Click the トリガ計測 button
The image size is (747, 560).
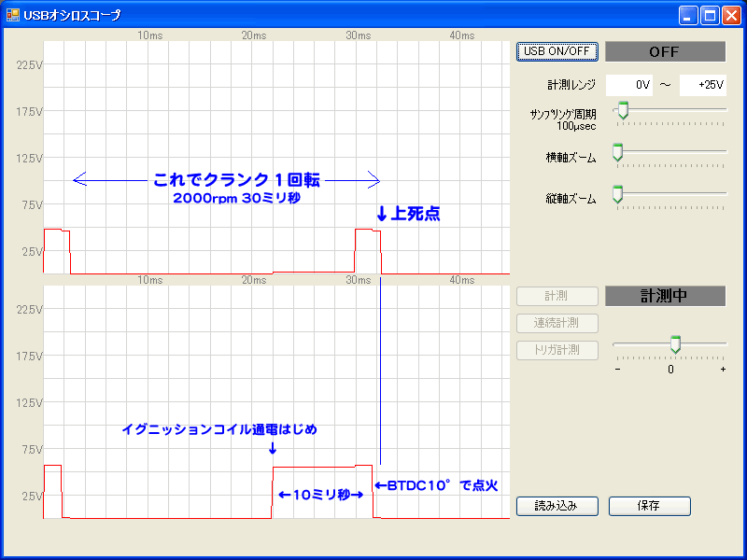click(x=557, y=351)
